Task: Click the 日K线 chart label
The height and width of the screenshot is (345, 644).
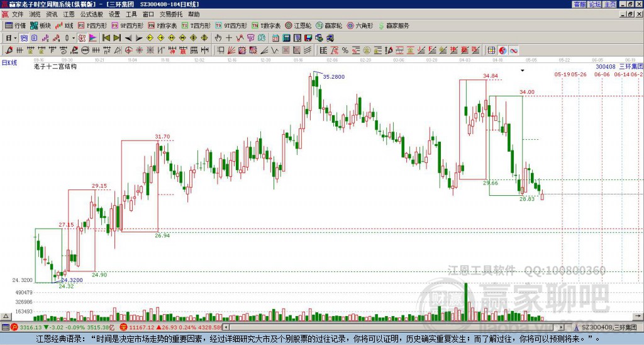Action: tap(9, 63)
